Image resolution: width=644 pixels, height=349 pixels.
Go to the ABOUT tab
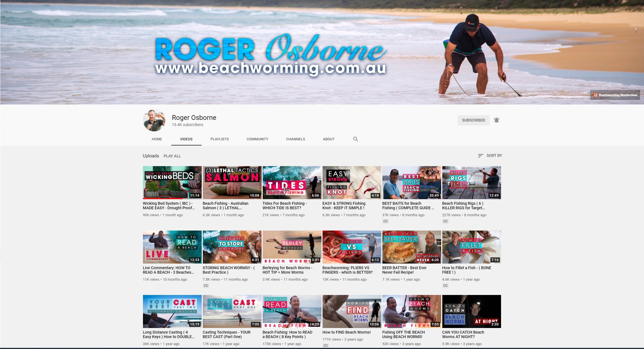point(328,139)
